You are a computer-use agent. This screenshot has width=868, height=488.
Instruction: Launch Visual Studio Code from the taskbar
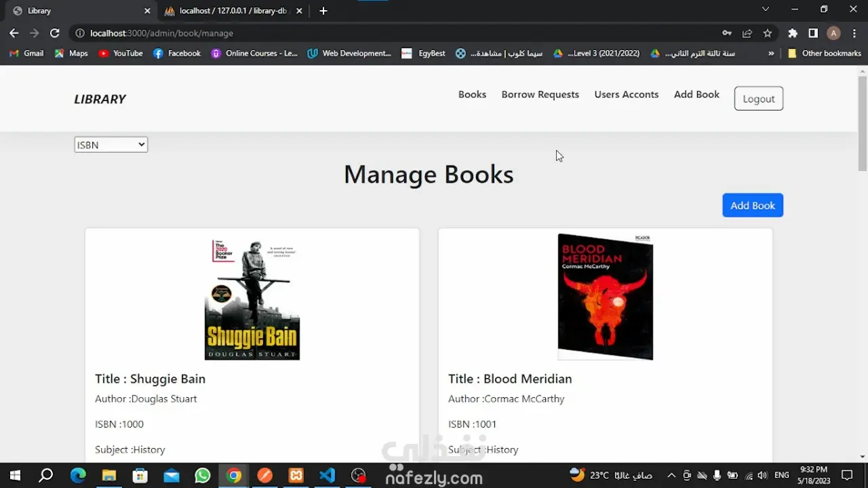click(x=327, y=475)
